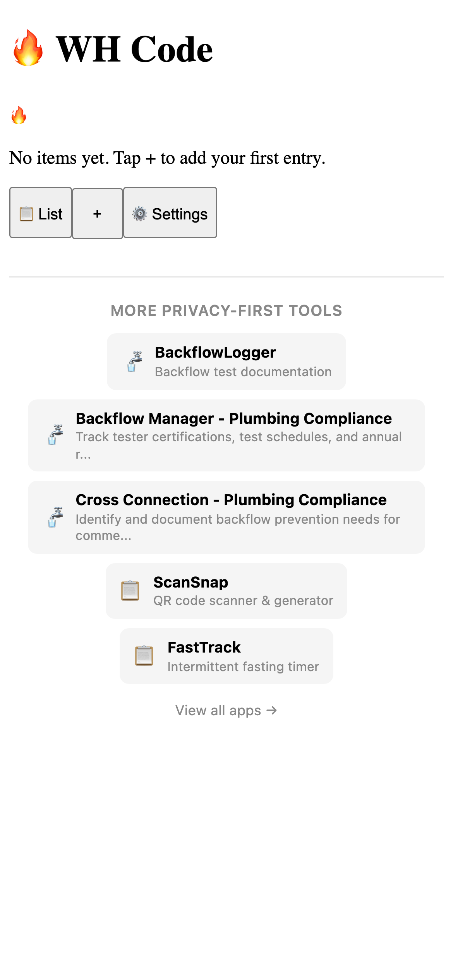This screenshot has width=453, height=980.
Task: Tap the + button to add an entry
Action: click(97, 213)
